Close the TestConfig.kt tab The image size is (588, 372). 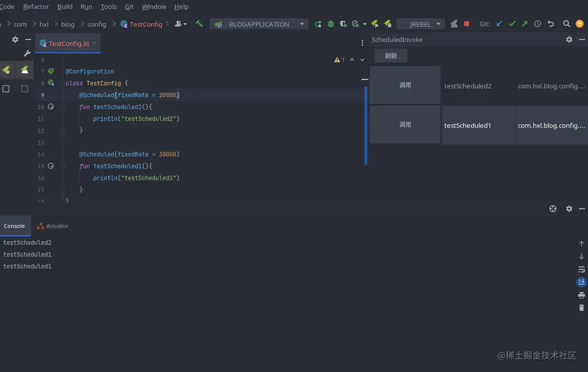[x=95, y=43]
